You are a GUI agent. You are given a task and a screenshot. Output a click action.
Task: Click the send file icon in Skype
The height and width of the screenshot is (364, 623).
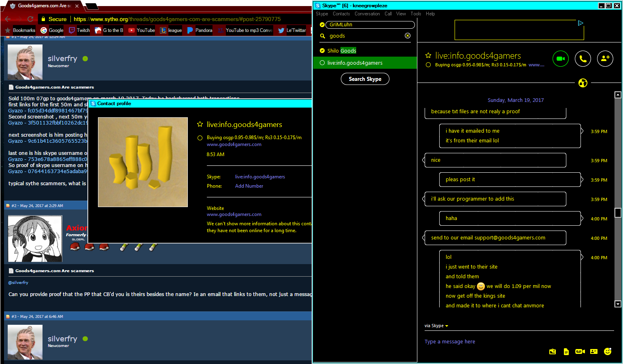tap(566, 351)
